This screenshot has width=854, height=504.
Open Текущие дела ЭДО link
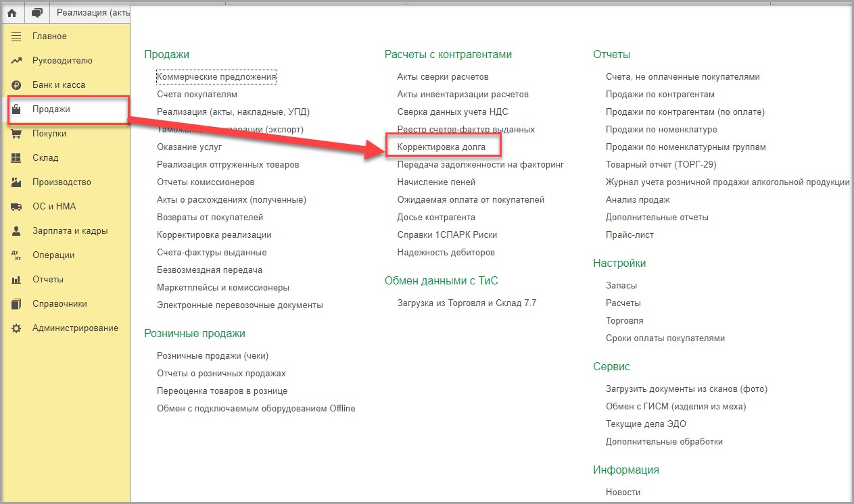click(x=646, y=424)
